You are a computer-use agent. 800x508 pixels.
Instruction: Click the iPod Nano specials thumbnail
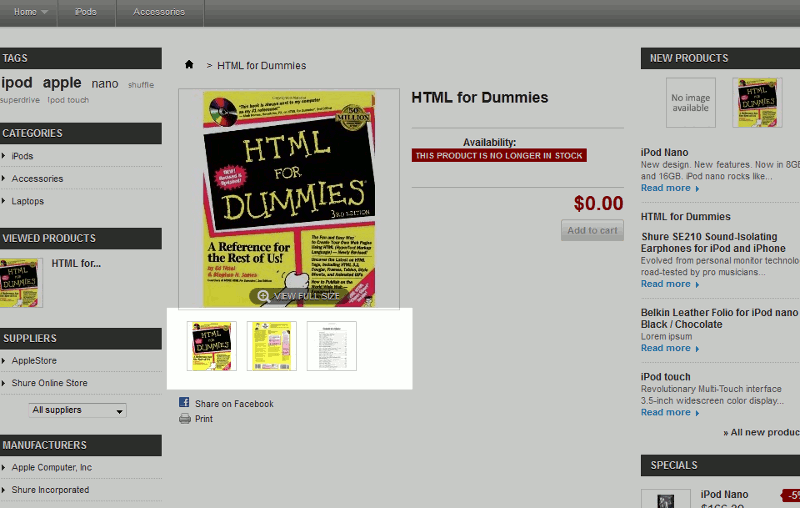tap(666, 499)
